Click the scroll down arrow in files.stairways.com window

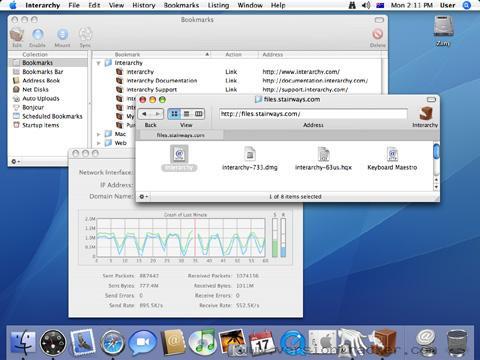(x=436, y=187)
